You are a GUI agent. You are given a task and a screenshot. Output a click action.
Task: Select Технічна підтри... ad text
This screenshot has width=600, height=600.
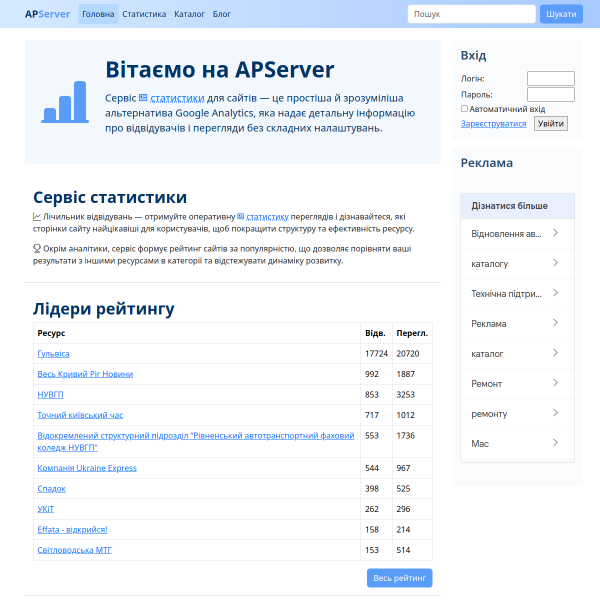point(506,294)
